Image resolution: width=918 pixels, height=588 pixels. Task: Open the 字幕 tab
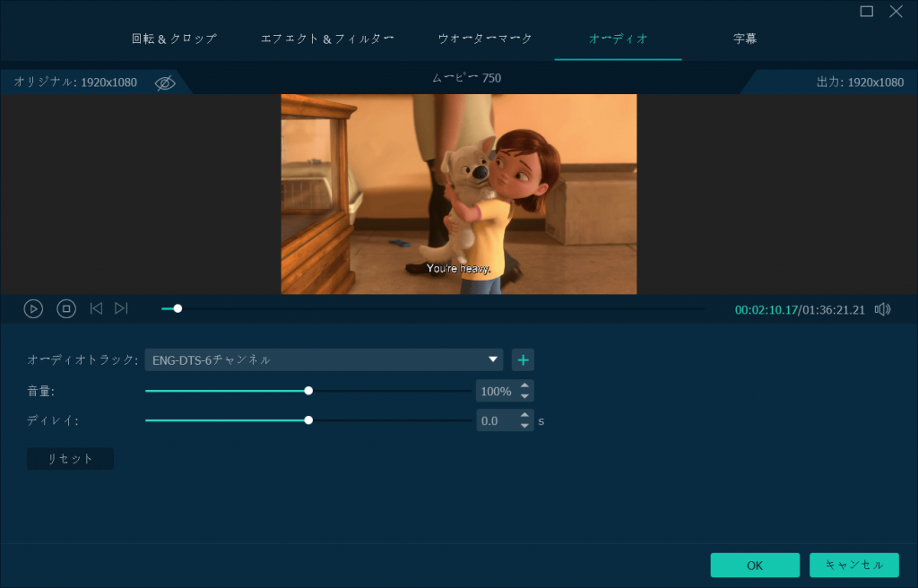[x=744, y=39]
